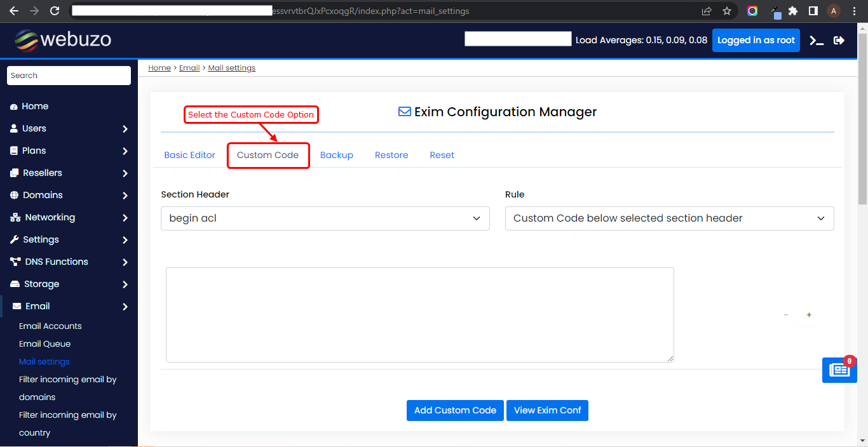Click the webuzo logo
This screenshot has width=868, height=447.
(63, 39)
